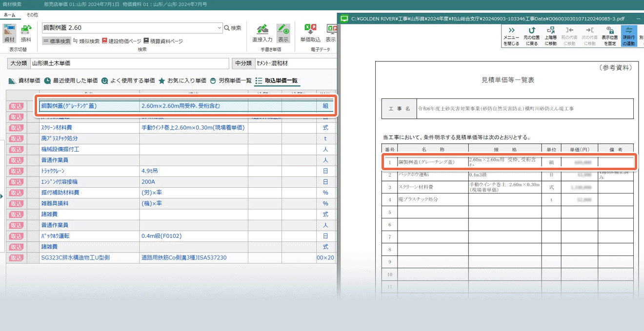
Task: Select the 雑器具損料 name cell
Action: click(x=89, y=203)
